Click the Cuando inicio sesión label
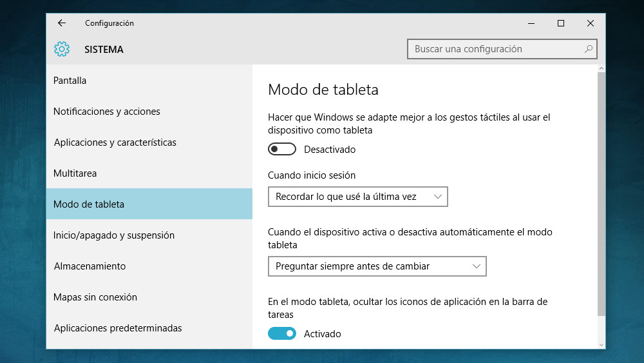 [x=312, y=175]
